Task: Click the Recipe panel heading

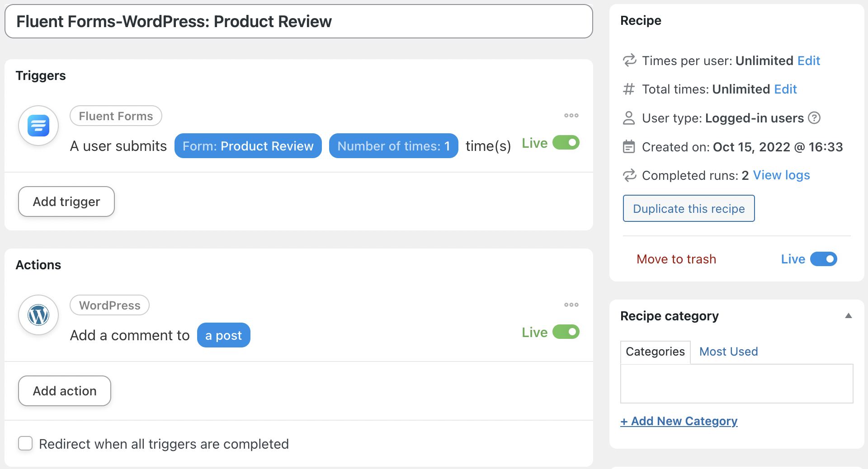Action: pos(641,20)
